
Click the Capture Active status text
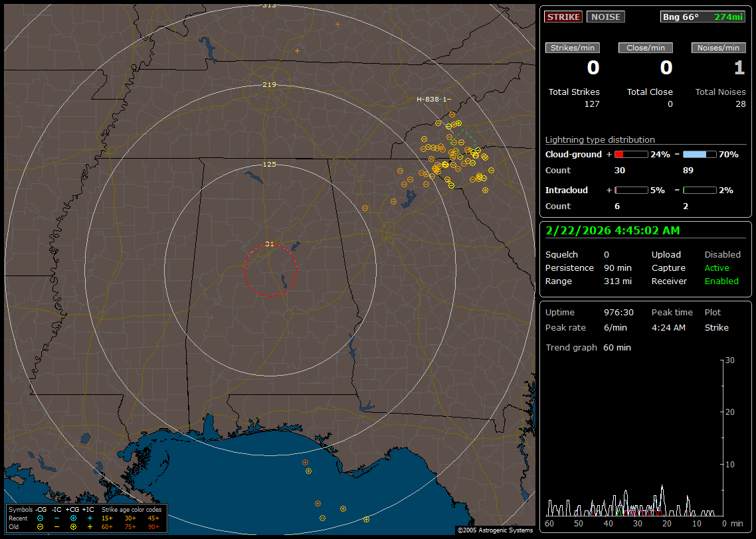click(717, 268)
